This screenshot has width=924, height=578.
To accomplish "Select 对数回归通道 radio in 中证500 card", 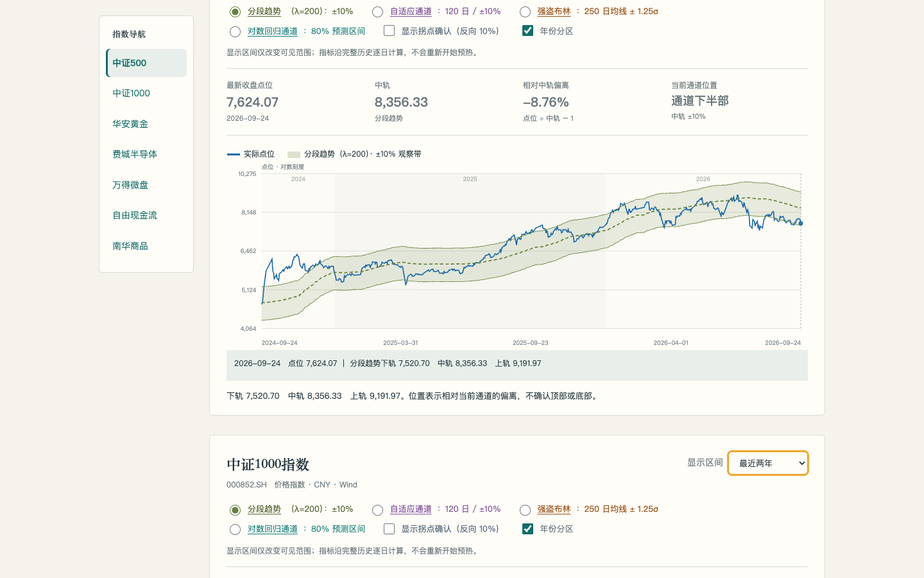I will tap(235, 31).
